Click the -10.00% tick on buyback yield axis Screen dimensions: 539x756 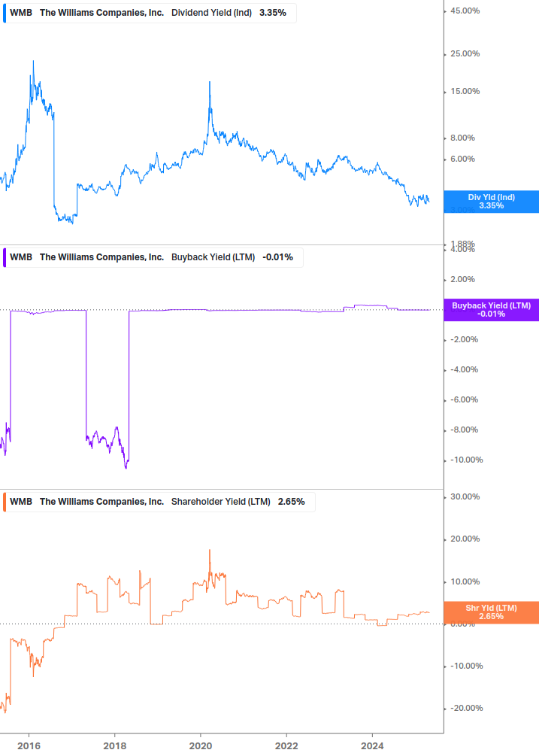pos(467,460)
